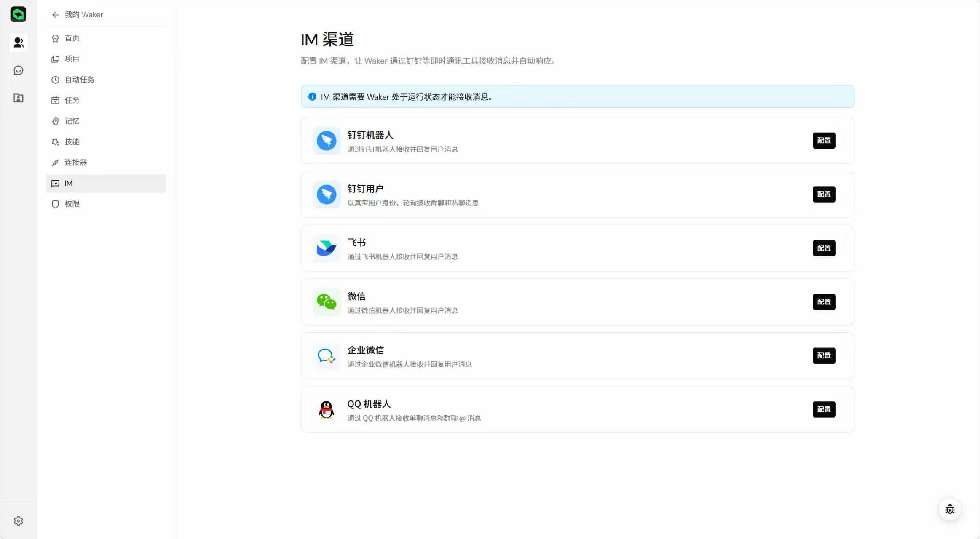This screenshot has width=980, height=539.
Task: Open 技能 in sidebar
Action: (x=106, y=141)
